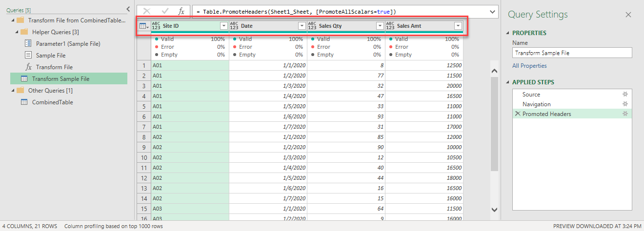The image size is (644, 231).
Task: Click the formula bar checkmark icon
Action: 165,11
